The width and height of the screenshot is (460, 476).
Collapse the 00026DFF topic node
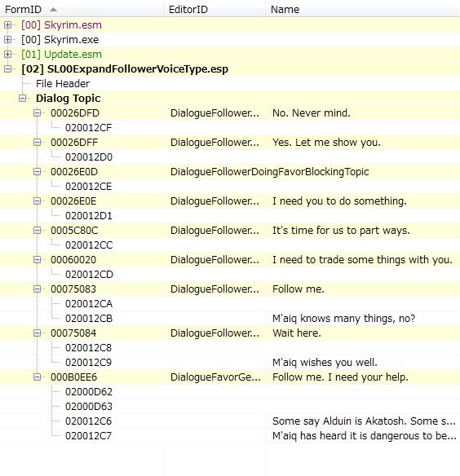(x=37, y=143)
